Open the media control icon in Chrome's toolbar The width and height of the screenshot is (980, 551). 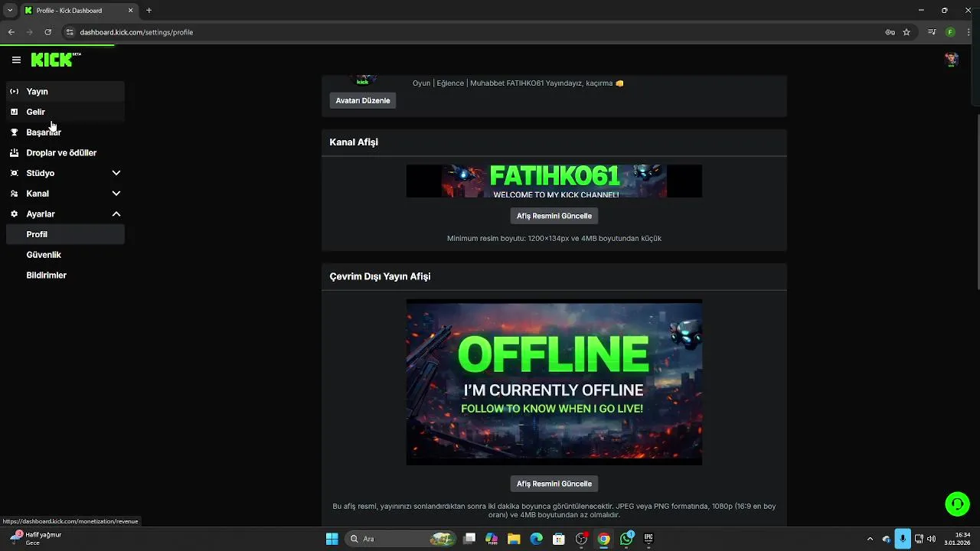coord(932,32)
